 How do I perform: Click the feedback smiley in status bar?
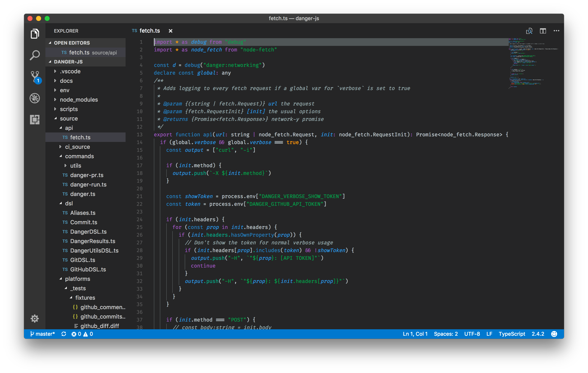(554, 334)
